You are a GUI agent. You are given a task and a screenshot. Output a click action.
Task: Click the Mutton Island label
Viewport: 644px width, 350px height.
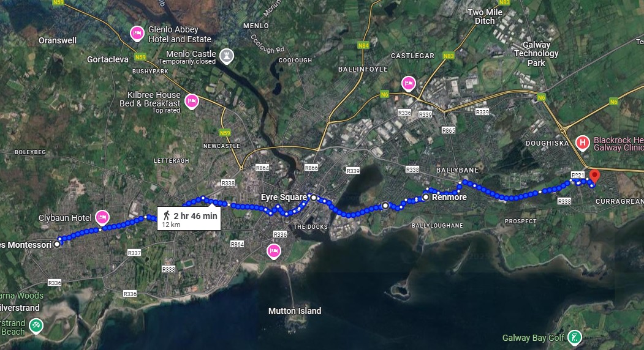pyautogui.click(x=295, y=311)
